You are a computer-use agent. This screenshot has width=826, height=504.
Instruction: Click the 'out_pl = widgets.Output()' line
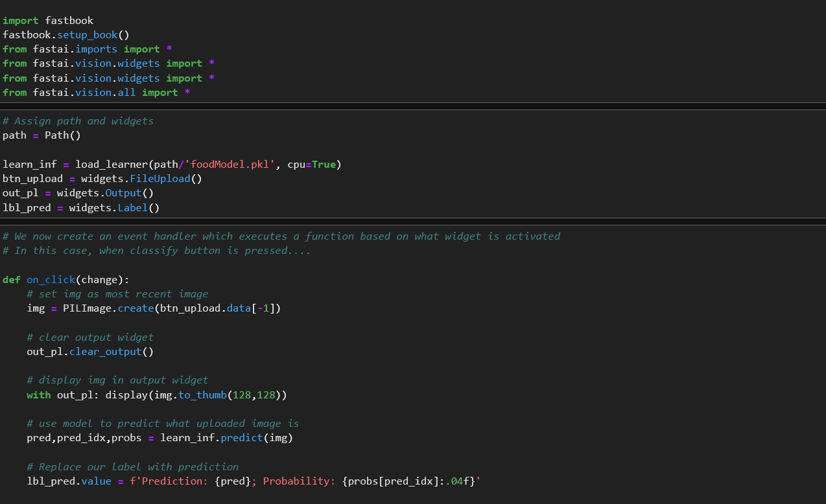pos(78,193)
